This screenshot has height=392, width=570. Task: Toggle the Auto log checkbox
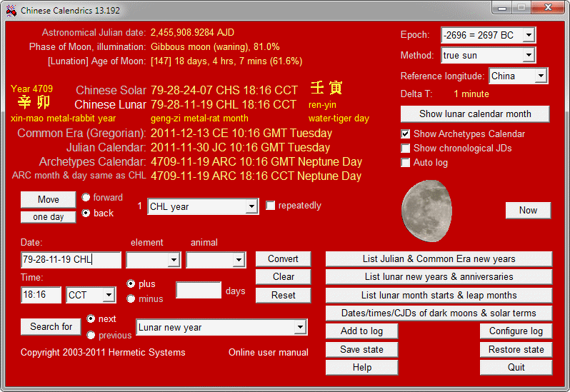[x=406, y=163]
